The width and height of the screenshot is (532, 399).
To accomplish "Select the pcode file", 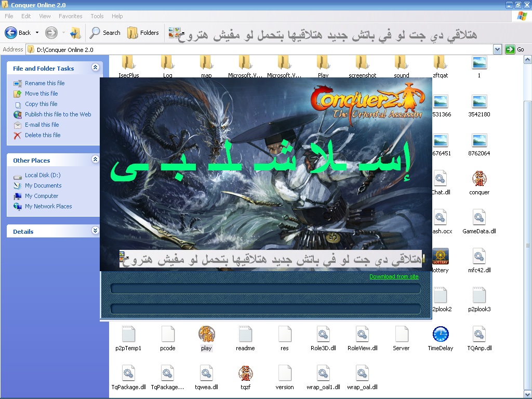I will [x=168, y=339].
